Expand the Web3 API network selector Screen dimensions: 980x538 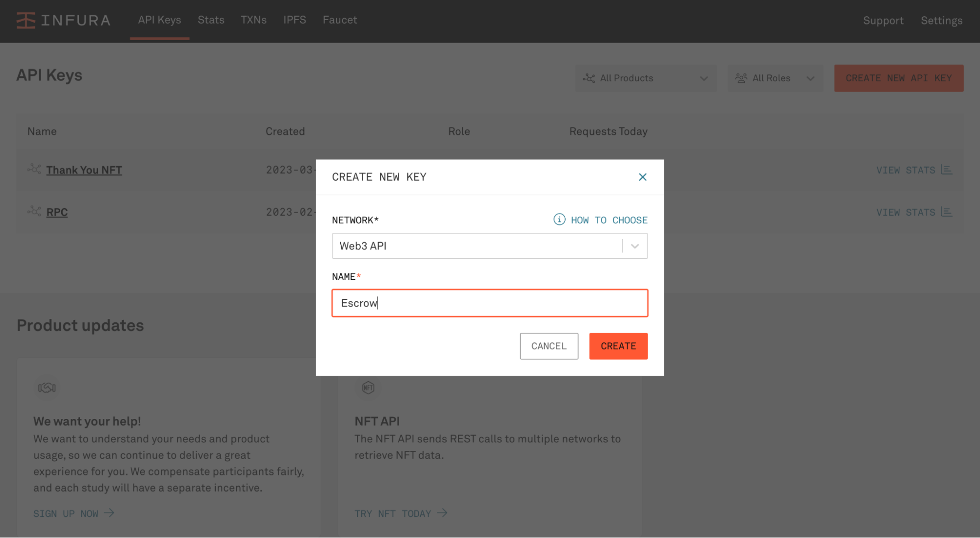coord(634,245)
